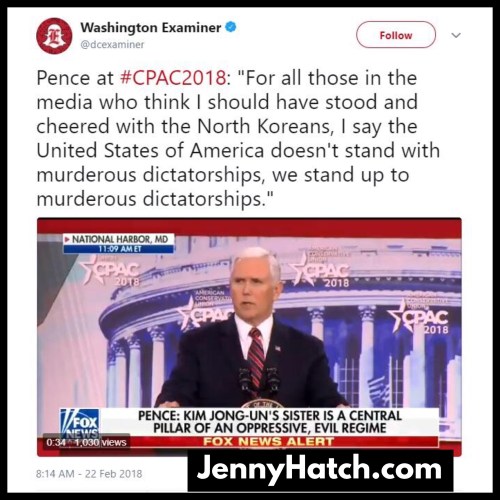Play the embedded Pence video
The height and width of the screenshot is (500, 500).
tap(249, 337)
